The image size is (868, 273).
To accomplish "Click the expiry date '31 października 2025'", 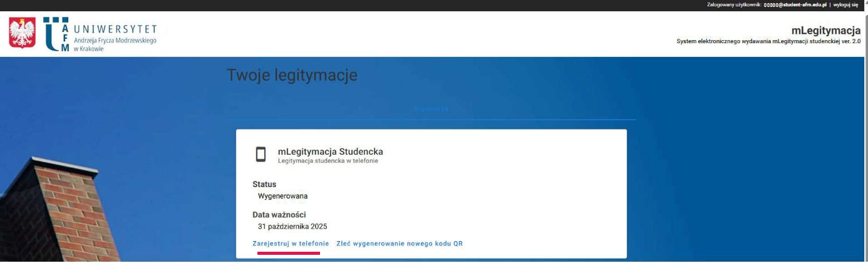I will coord(292,227).
